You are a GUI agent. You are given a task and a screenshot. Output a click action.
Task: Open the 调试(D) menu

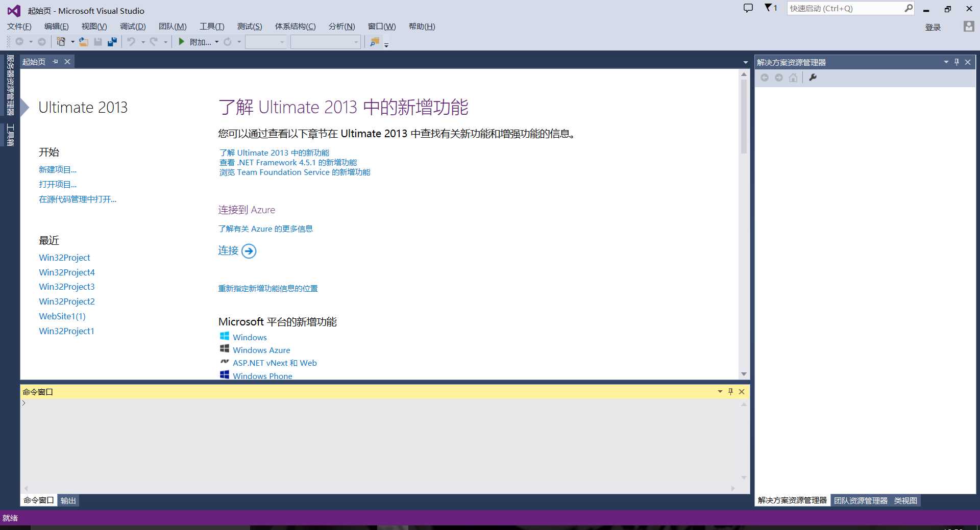point(133,27)
